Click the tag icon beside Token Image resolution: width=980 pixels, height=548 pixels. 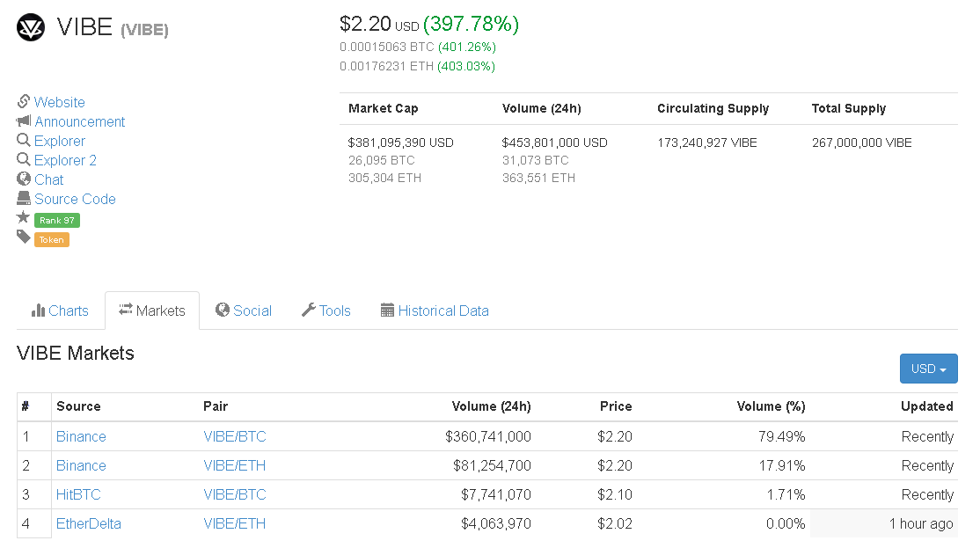coord(24,237)
